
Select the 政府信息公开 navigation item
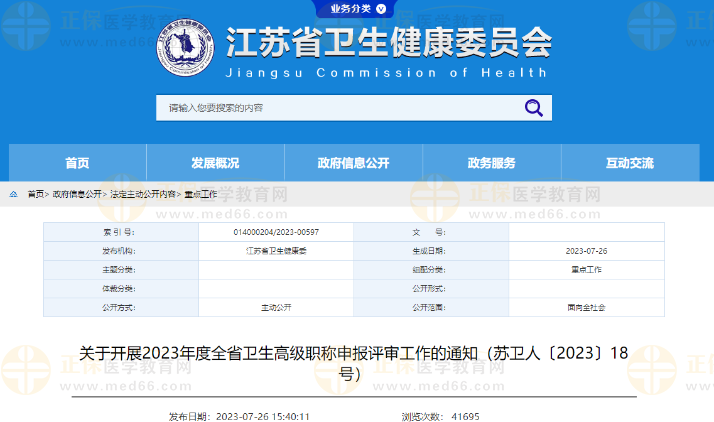coord(353,164)
